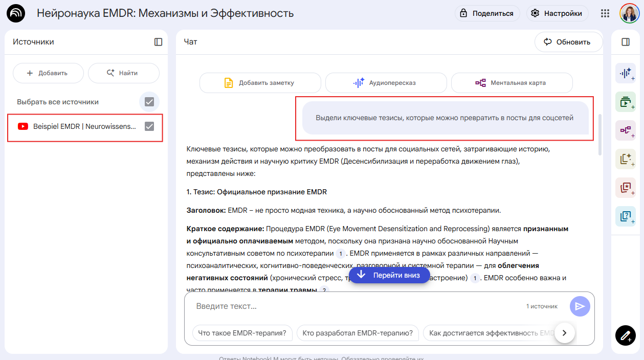Click Find sources (Найти) button
Viewport: 644px width, 360px height.
tap(123, 73)
